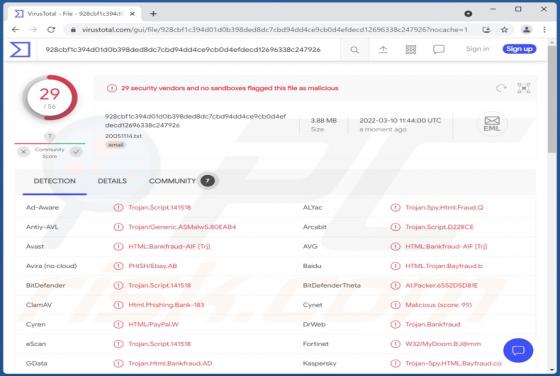
Task: Click Fortinet detection W32/MyDoom.BJ@mm
Action: click(443, 344)
